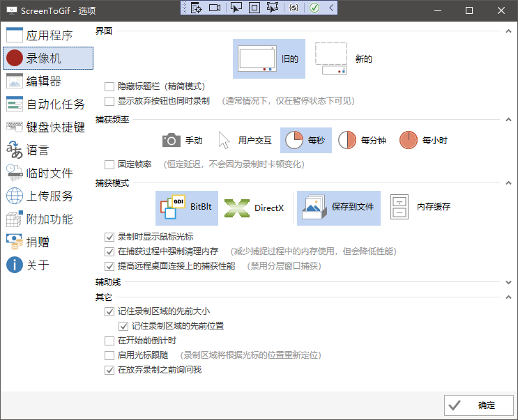Image resolution: width=518 pixels, height=420 pixels.
Task: Click the 界面 section header
Action: point(104,31)
